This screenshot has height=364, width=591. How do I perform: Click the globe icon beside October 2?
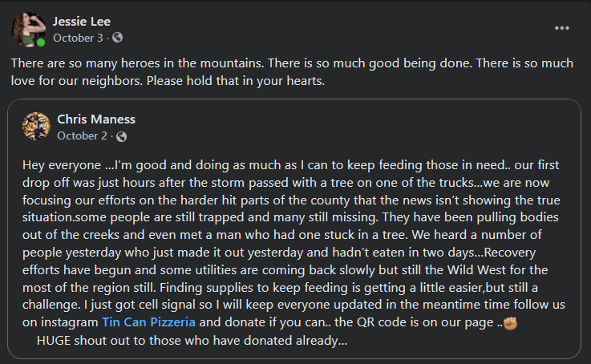pyautogui.click(x=122, y=135)
